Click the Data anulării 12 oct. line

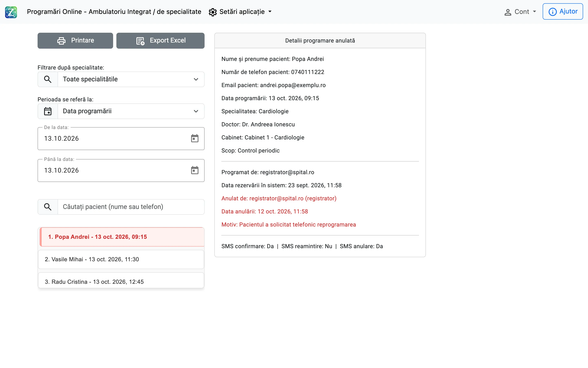click(265, 212)
